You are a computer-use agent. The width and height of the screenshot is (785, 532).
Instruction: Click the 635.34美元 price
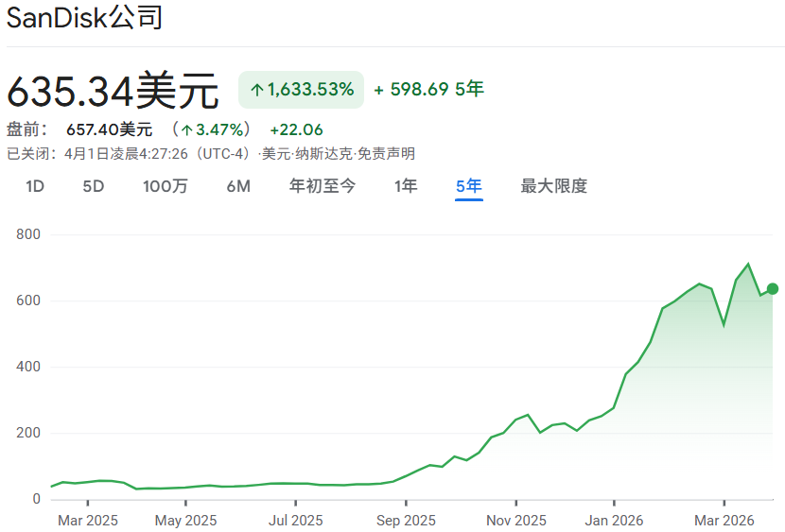(x=113, y=91)
